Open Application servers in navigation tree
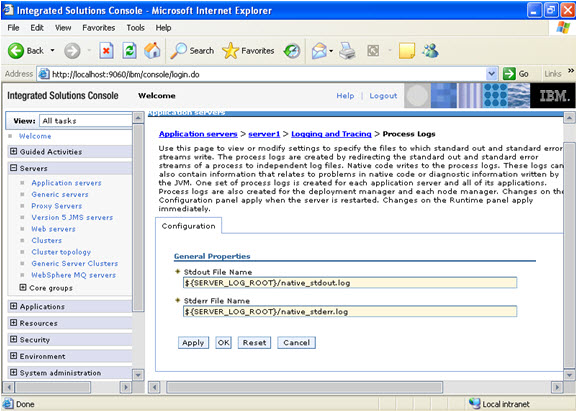 pyautogui.click(x=66, y=183)
